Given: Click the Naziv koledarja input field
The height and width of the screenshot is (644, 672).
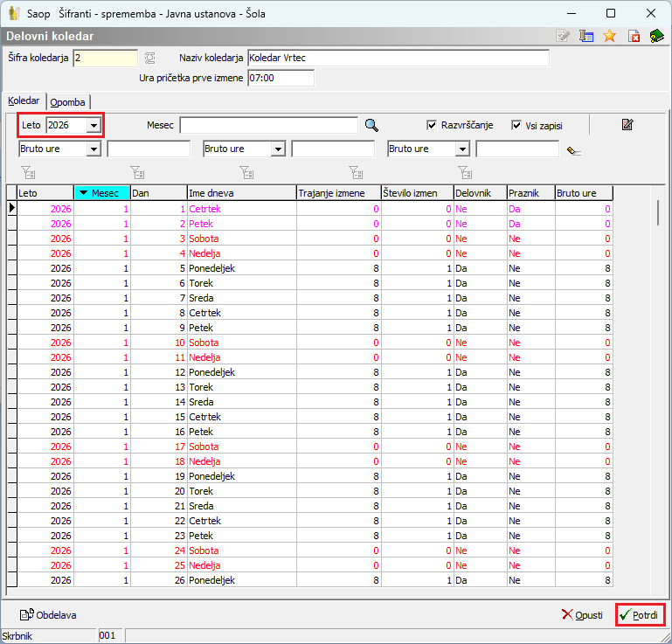Looking at the screenshot, I should coord(398,58).
